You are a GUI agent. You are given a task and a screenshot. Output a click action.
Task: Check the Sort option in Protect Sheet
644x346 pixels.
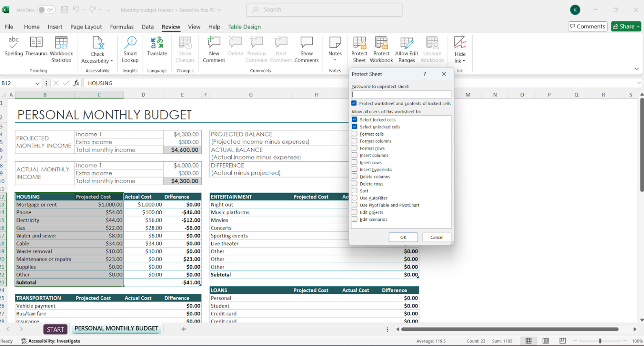pyautogui.click(x=354, y=191)
